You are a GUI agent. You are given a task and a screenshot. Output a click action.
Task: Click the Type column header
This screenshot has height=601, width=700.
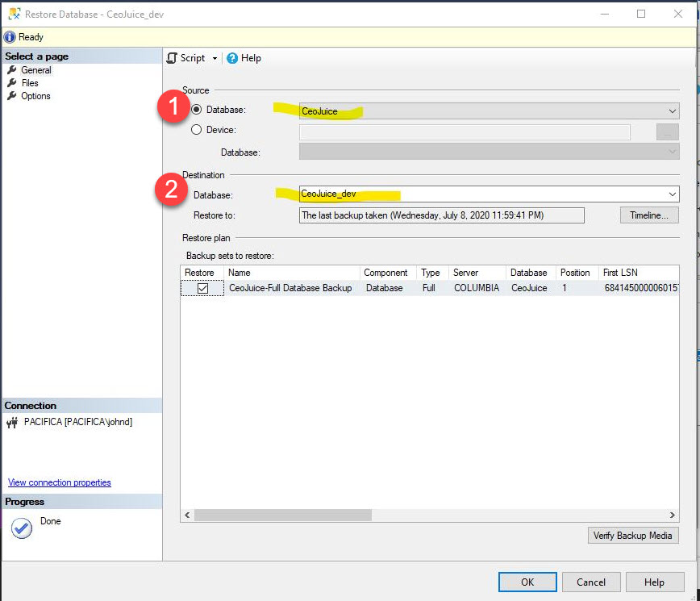point(432,273)
